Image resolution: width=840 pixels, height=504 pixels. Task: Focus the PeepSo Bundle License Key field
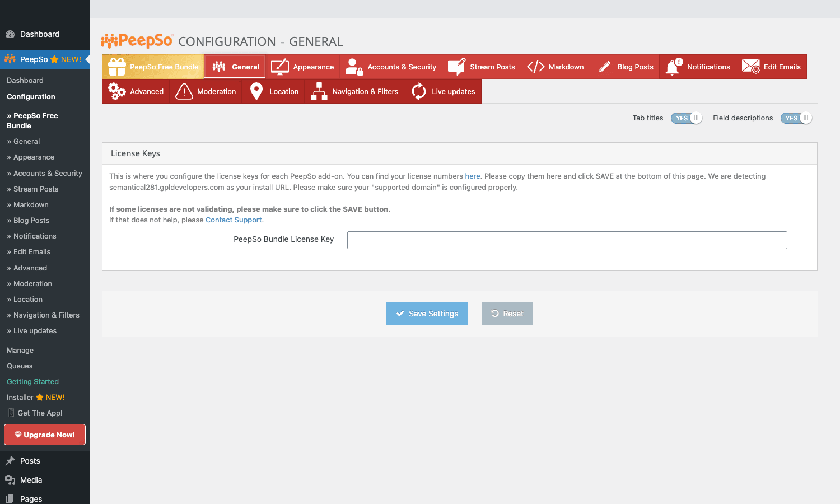point(567,240)
